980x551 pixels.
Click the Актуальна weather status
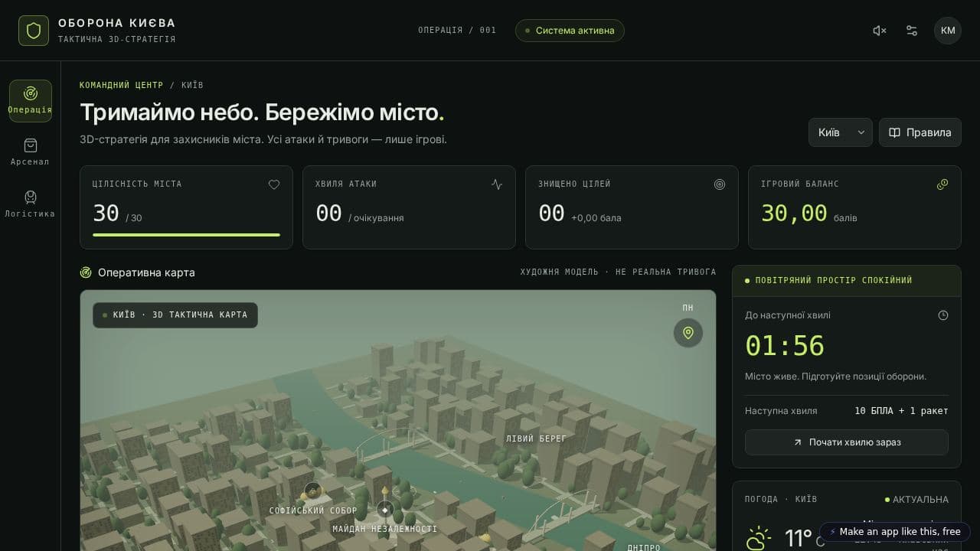[916, 500]
